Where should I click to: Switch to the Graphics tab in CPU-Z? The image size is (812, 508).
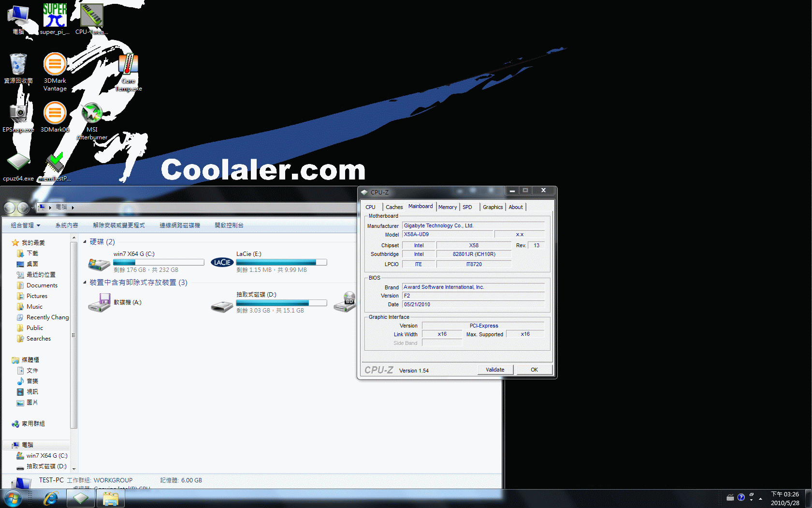[x=493, y=207]
